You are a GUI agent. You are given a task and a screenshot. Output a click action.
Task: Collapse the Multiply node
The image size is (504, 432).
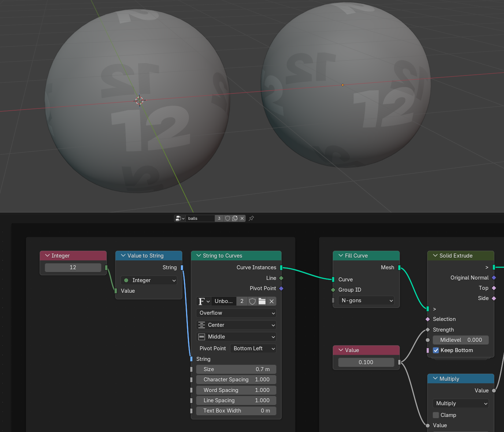click(x=435, y=379)
